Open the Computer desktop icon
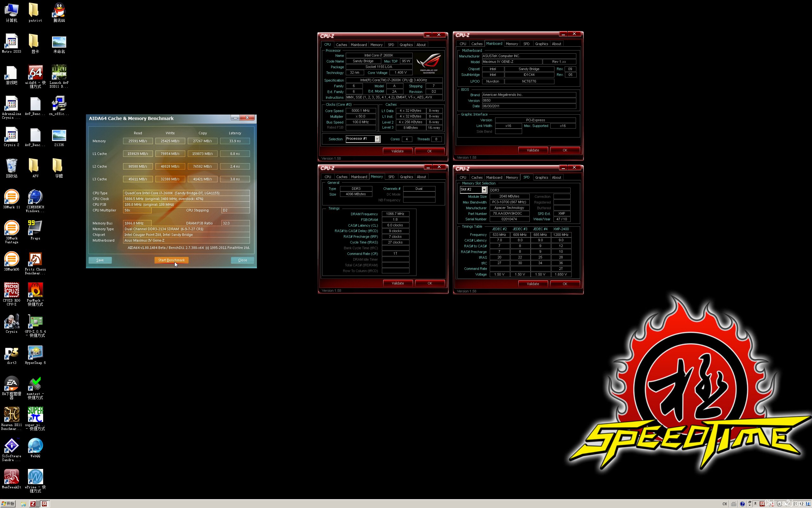Screen dimensions: 812x508 coord(11,12)
